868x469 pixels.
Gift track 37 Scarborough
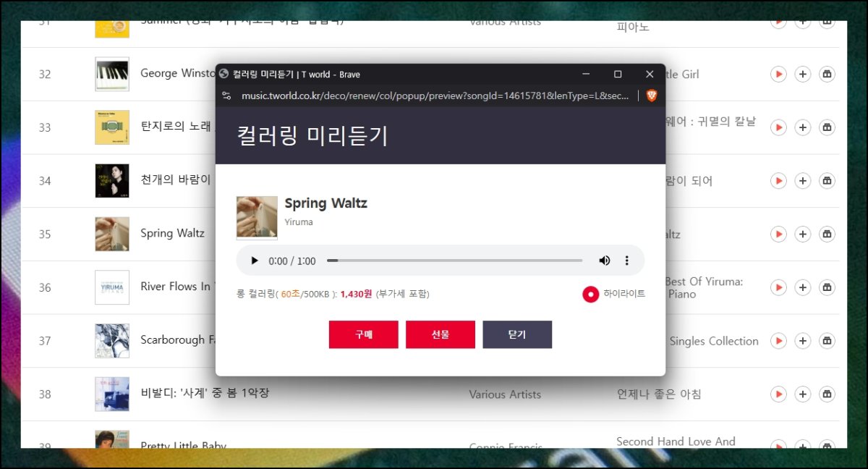coord(827,341)
